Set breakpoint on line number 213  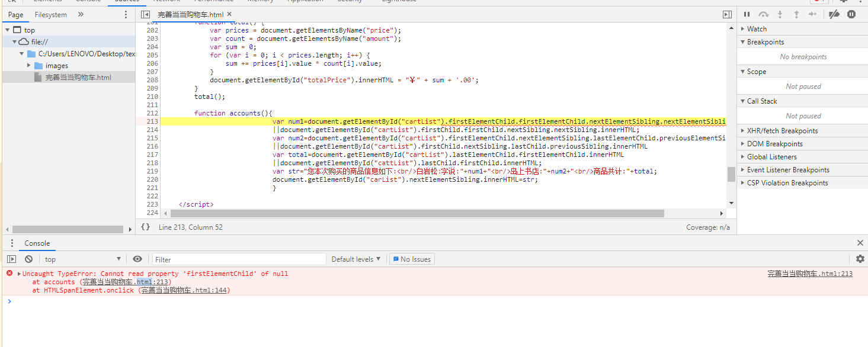152,121
